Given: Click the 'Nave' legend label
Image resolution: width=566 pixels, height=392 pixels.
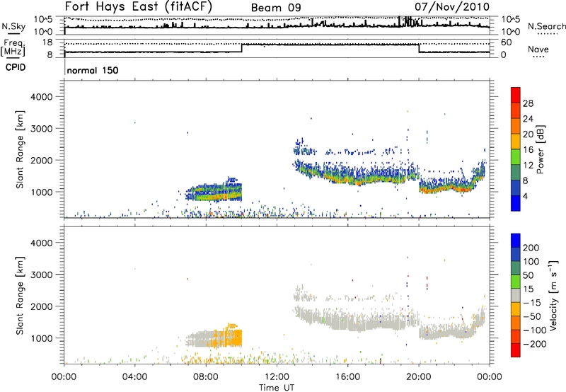Looking at the screenshot, I should point(538,50).
